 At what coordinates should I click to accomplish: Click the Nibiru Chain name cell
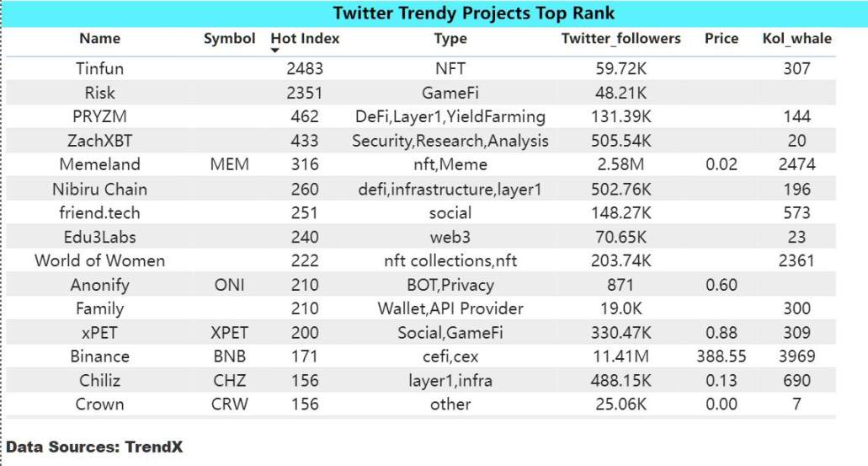click(99, 189)
